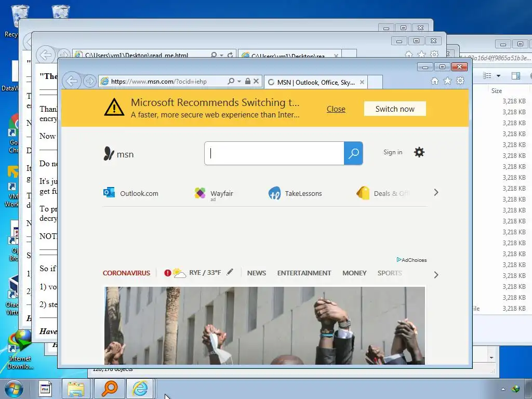Open the Home icon in MSN window

pyautogui.click(x=435, y=81)
